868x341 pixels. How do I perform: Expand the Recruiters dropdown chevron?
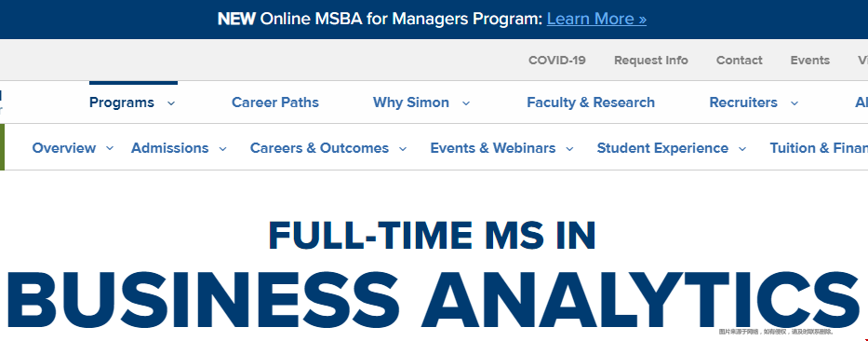(x=795, y=103)
